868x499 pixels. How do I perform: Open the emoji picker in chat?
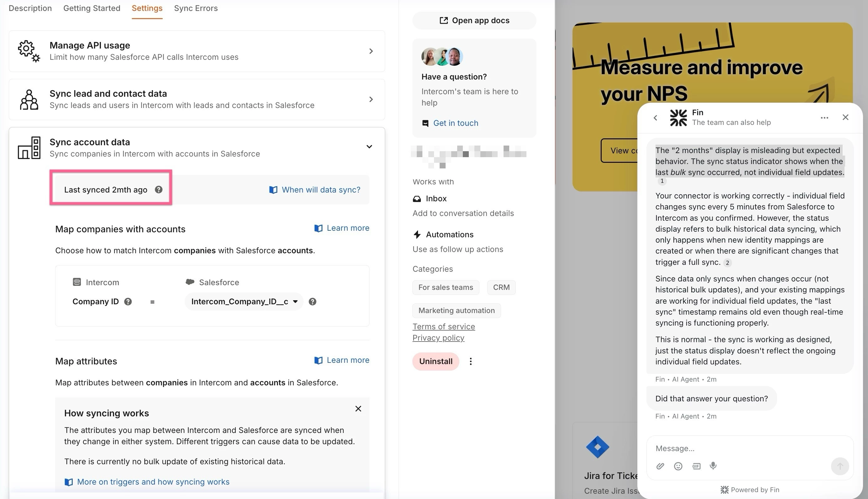click(x=678, y=466)
